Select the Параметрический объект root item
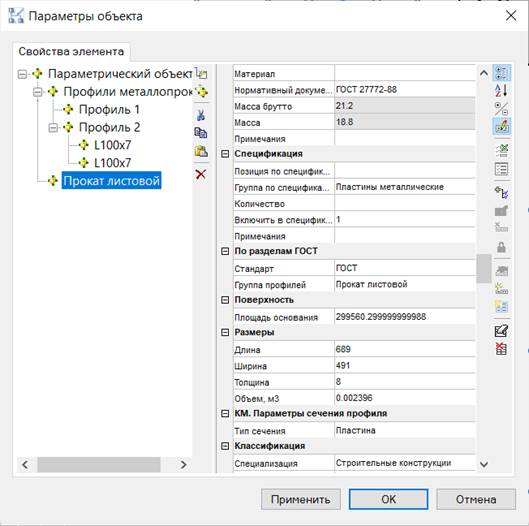The height and width of the screenshot is (526, 529). pos(120,74)
